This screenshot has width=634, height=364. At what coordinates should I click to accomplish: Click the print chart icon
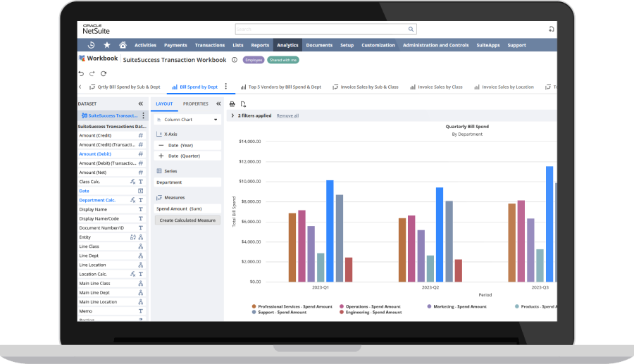[x=232, y=104]
